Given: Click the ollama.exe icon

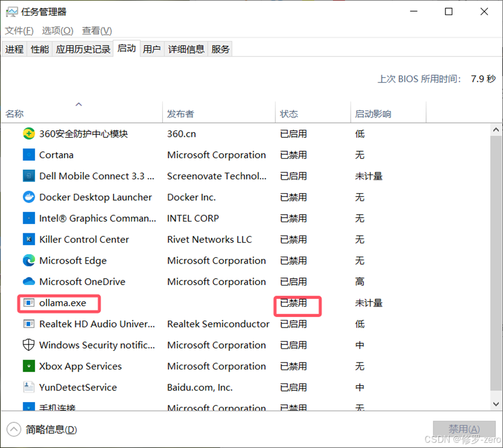Looking at the screenshot, I should point(29,303).
